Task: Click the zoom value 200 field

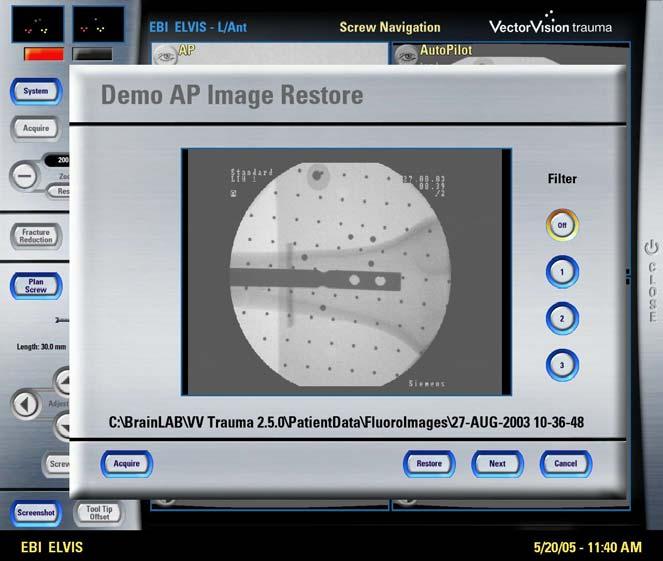Action: pyautogui.click(x=57, y=160)
